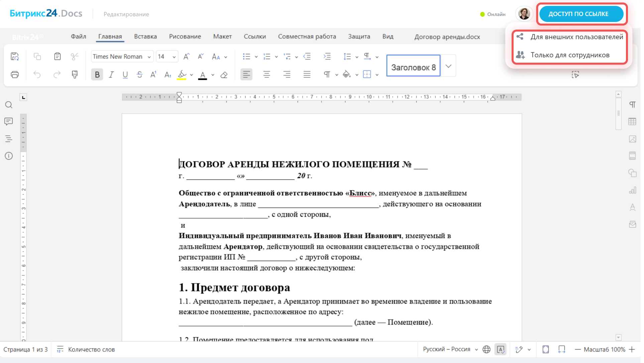Screen dimensions: 644x363
Task: Expand the paragraph styles gallery arrow
Action: (x=448, y=66)
